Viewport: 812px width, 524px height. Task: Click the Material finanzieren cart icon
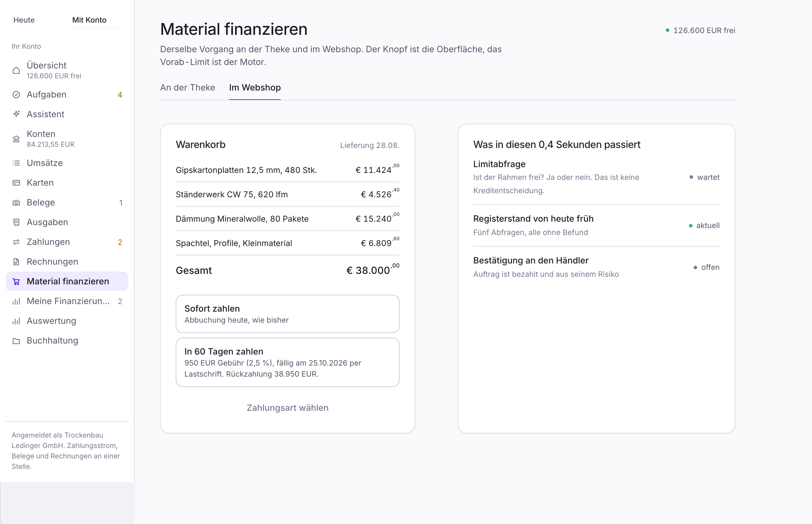(x=16, y=281)
